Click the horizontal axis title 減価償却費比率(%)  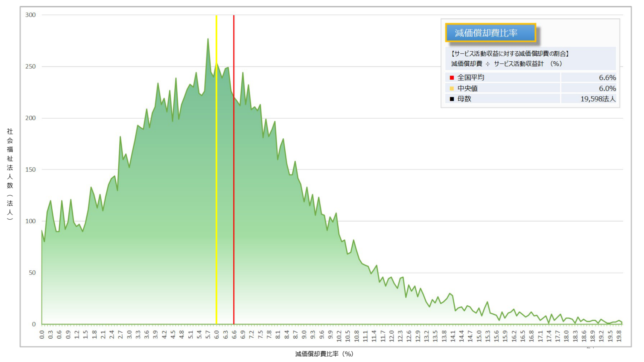click(324, 354)
